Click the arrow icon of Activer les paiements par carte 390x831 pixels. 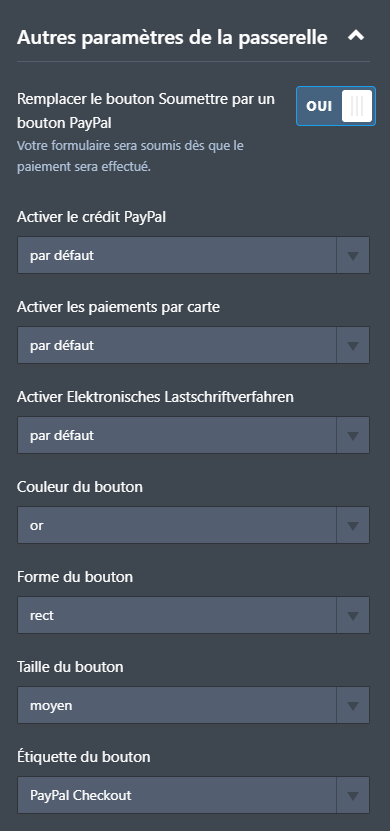tap(353, 346)
